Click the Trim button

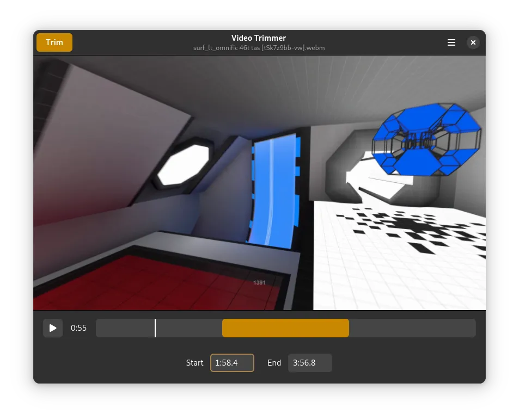(x=54, y=42)
